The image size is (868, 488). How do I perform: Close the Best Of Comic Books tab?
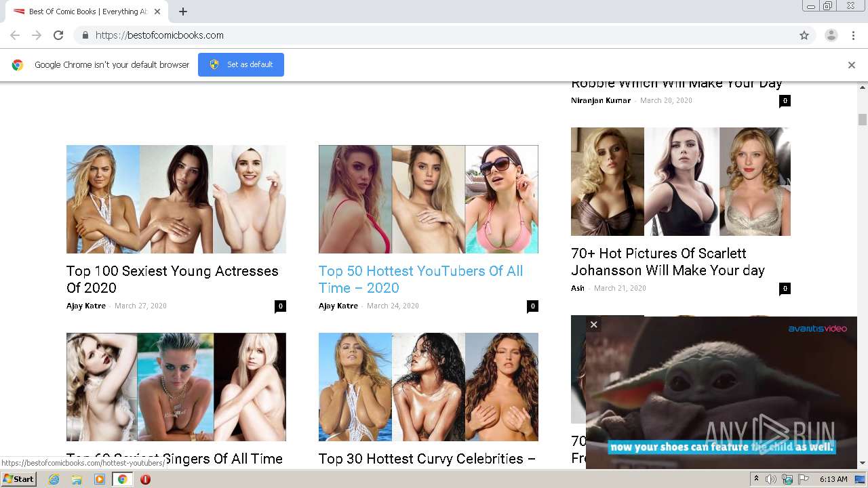click(157, 12)
